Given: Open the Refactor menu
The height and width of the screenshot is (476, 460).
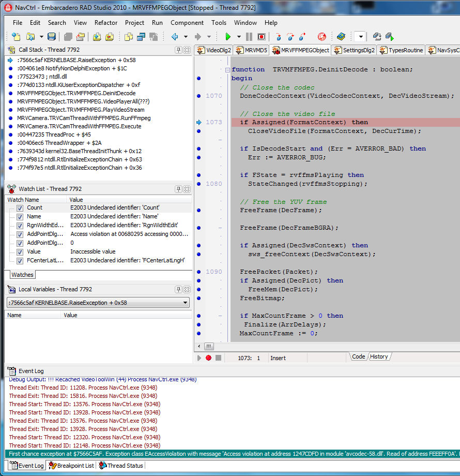Looking at the screenshot, I should point(106,23).
